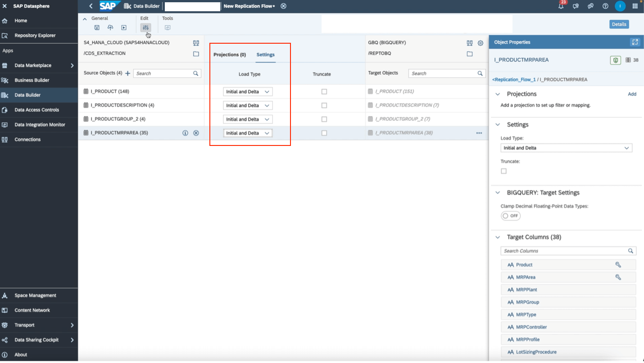Select Data Integration Monitor in the sidebar

[39, 125]
